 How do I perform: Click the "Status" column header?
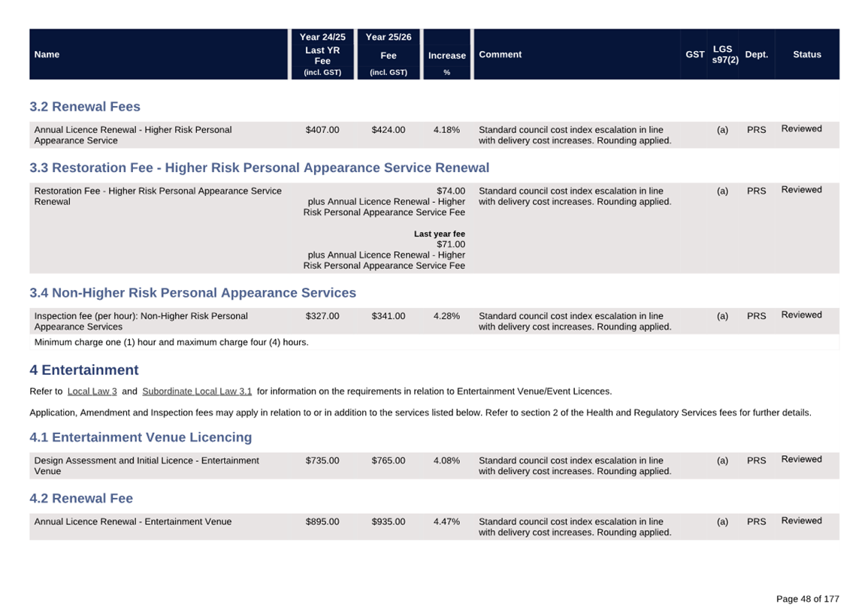[x=806, y=55]
